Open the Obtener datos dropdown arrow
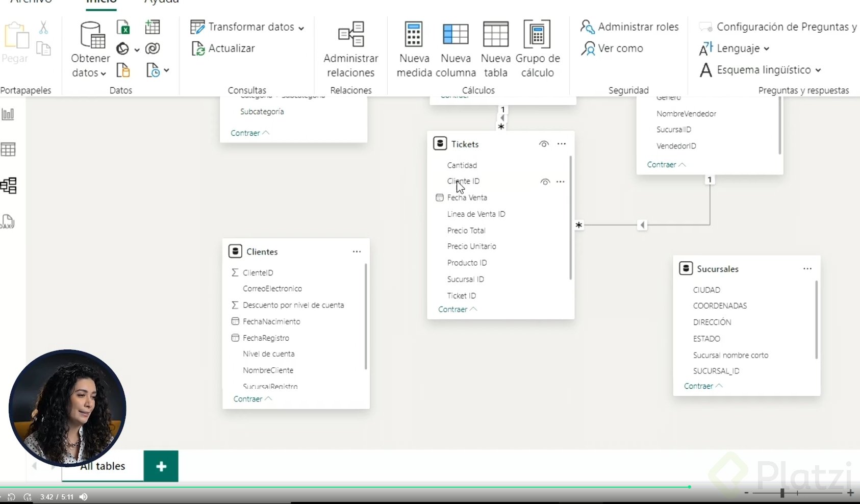Viewport: 860px width, 504px height. (x=104, y=73)
